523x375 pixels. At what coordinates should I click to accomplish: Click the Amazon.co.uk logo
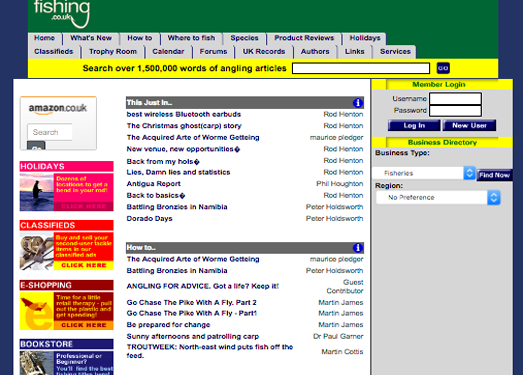coord(58,108)
